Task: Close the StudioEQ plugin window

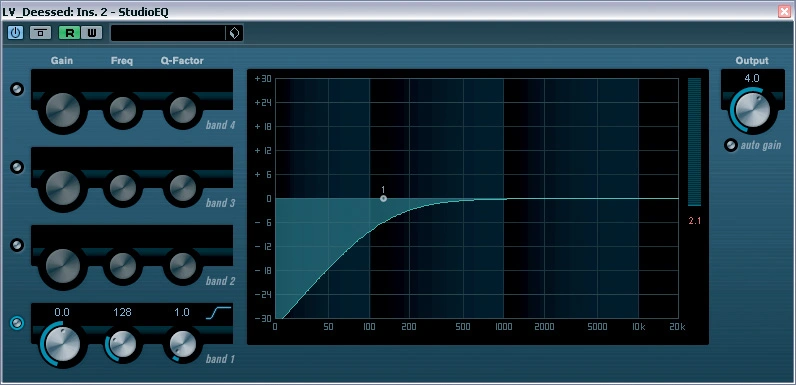Action: (x=785, y=12)
